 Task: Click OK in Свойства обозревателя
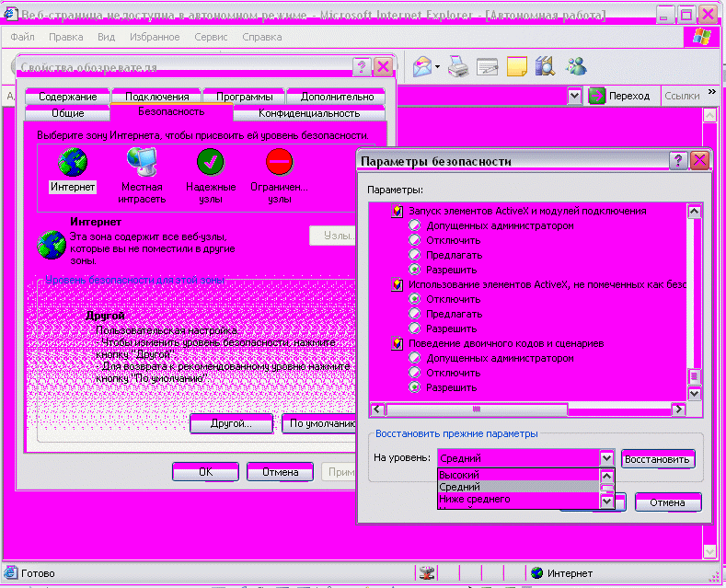click(x=205, y=472)
